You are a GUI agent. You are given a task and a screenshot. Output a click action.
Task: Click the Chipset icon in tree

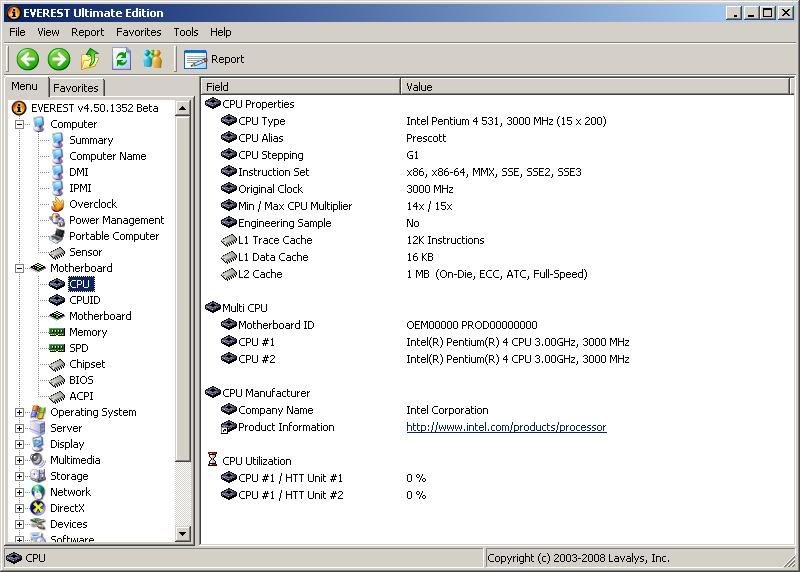pyautogui.click(x=57, y=364)
